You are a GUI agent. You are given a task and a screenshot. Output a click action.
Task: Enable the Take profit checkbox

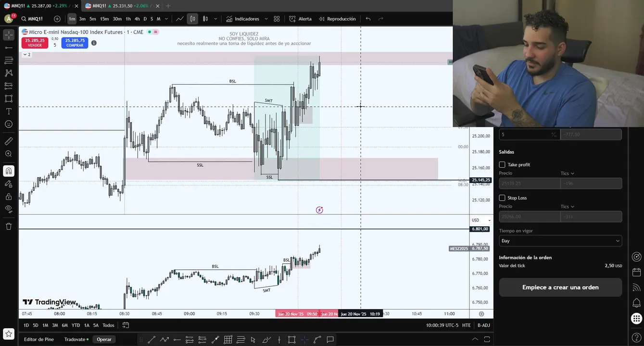tap(502, 164)
